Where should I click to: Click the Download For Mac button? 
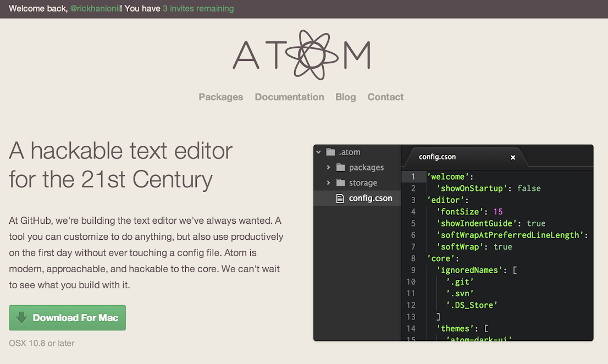pos(68,317)
